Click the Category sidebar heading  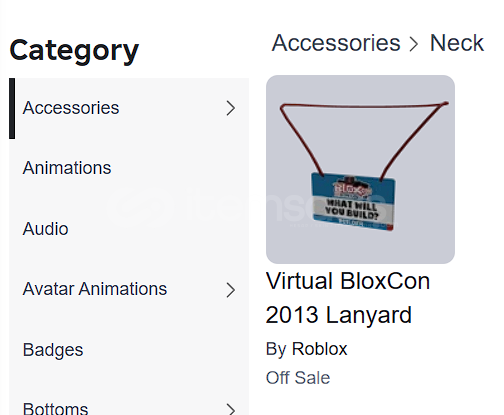point(74,51)
